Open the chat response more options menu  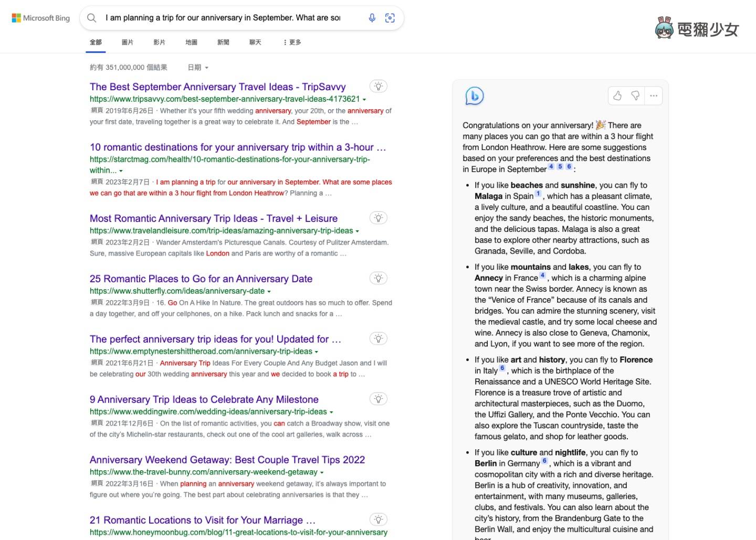(654, 96)
